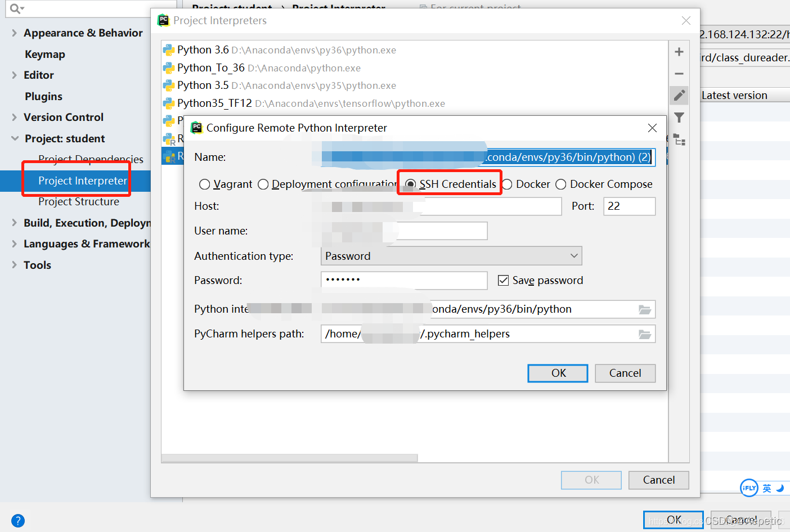Open help question mark icon

(x=18, y=521)
